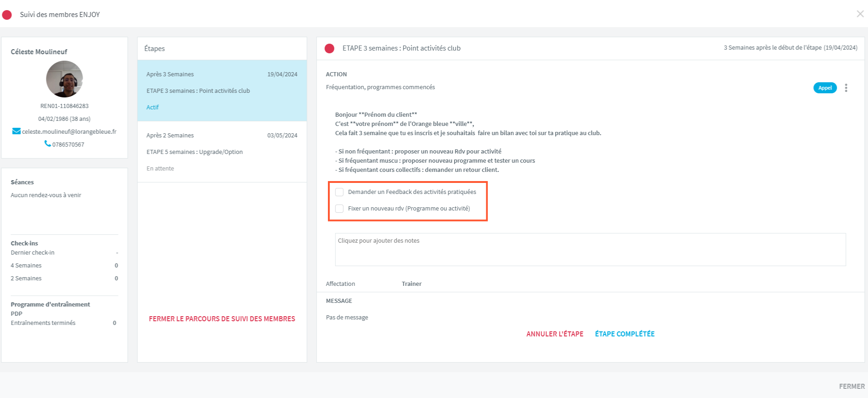
Task: Click date 19/04/2024 in the steps list
Action: point(282,74)
